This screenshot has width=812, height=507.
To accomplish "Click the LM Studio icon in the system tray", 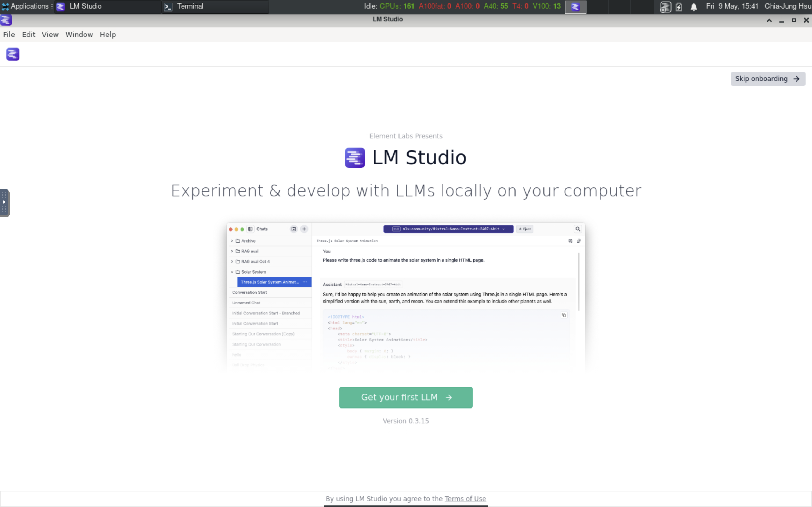I will coord(665,6).
